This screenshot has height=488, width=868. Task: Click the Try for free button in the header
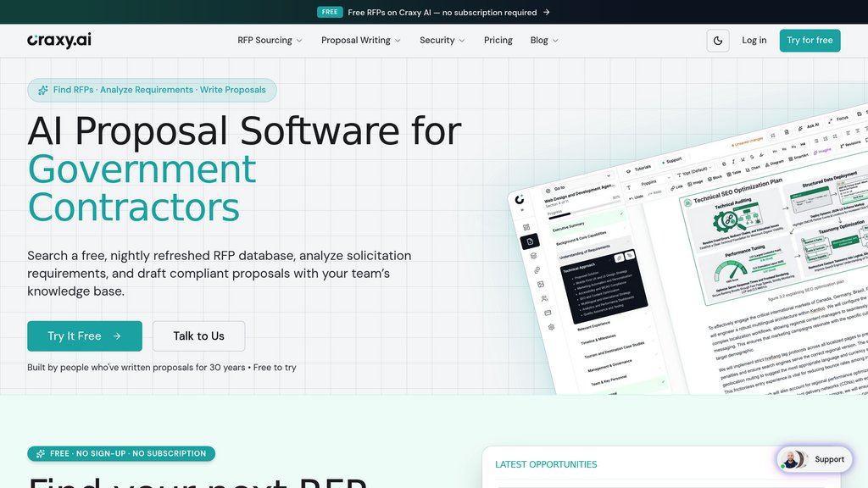pyautogui.click(x=810, y=41)
